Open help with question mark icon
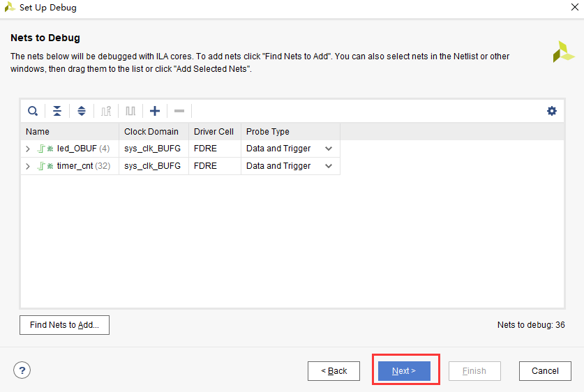 (x=22, y=370)
